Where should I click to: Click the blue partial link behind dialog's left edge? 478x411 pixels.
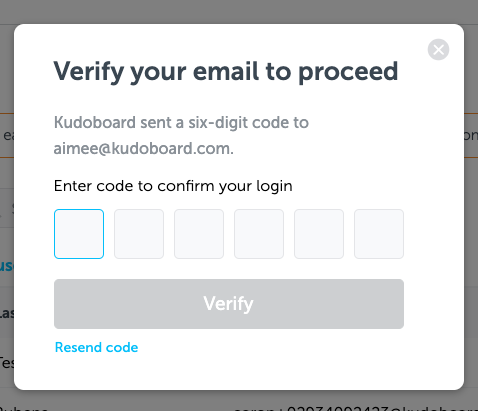7,266
